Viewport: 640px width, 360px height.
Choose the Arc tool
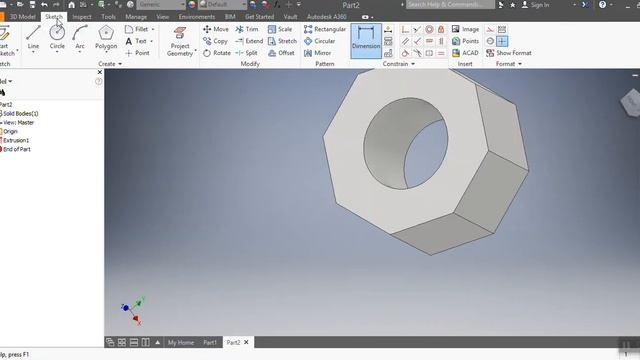tap(80, 38)
